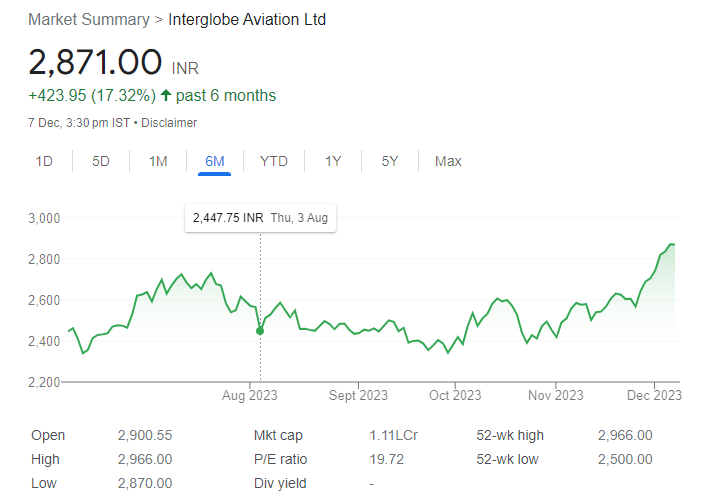Click the 2,600 y-axis label

tap(44, 300)
